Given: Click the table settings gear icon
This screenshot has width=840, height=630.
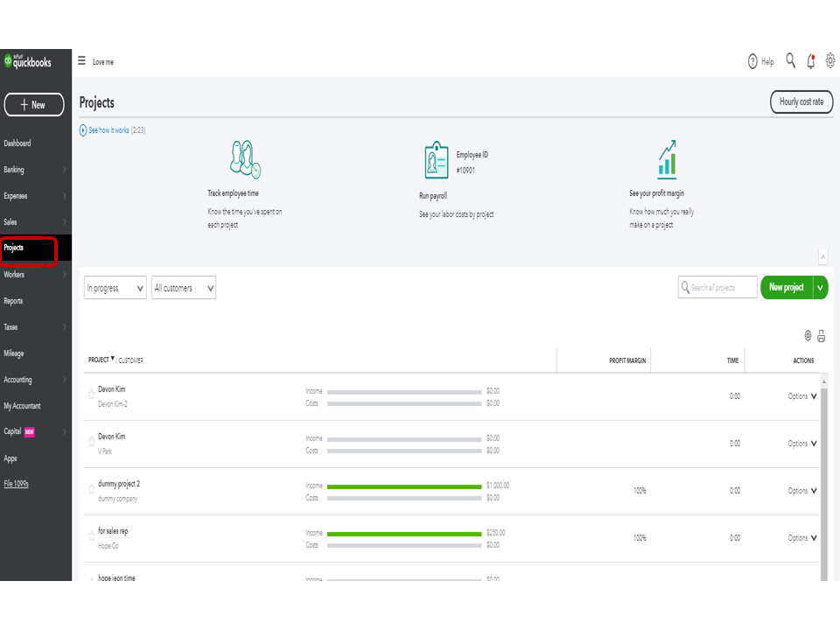Looking at the screenshot, I should [x=808, y=336].
